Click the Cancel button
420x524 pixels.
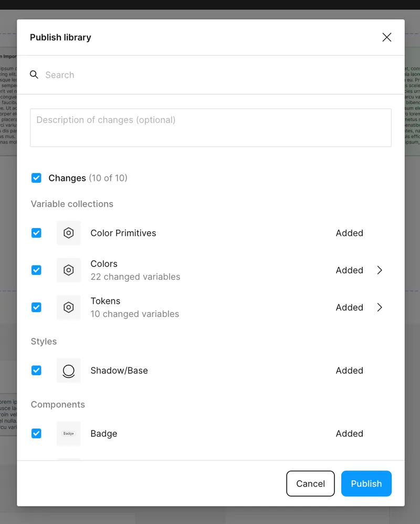[310, 483]
